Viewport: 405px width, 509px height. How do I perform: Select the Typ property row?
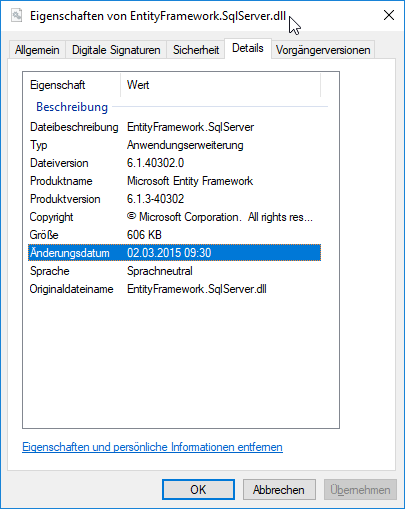pos(174,145)
